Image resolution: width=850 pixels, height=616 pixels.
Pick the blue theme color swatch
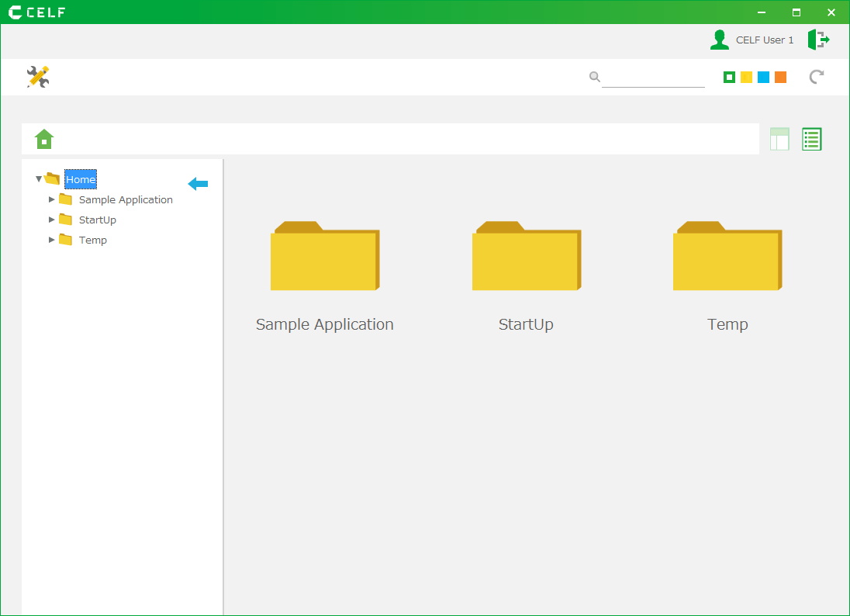[x=763, y=77]
